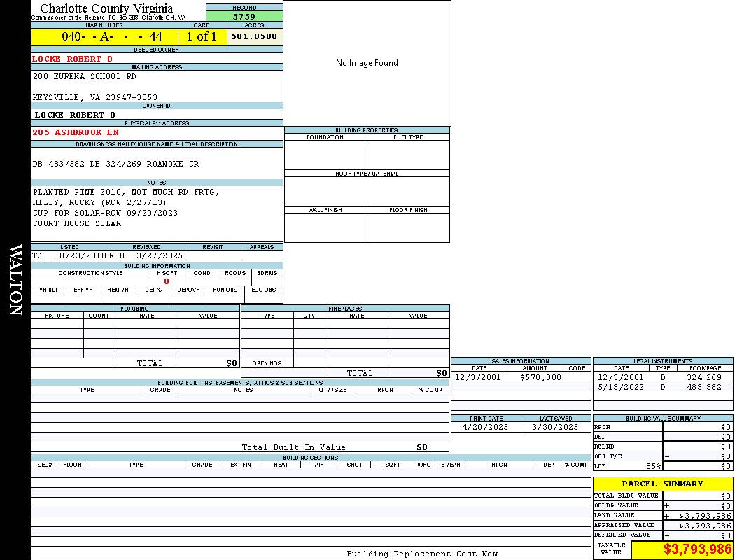Click the name under Deeded Owner
Image resolution: width=735 pixels, height=560 pixels.
tap(72, 59)
